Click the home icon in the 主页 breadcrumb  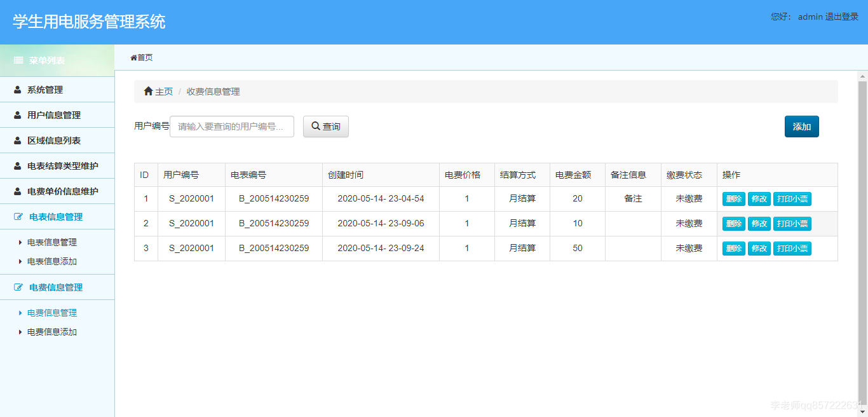(x=147, y=91)
